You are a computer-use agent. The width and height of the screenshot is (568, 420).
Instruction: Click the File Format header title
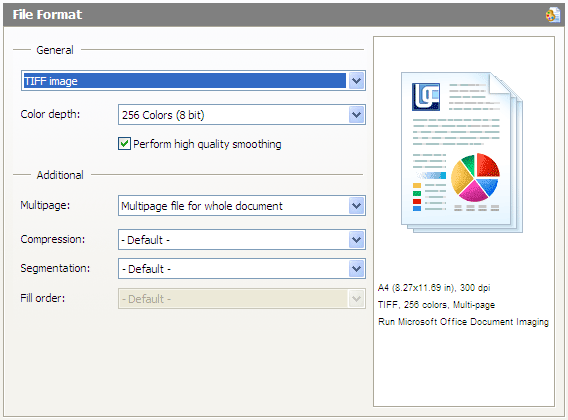(47, 15)
